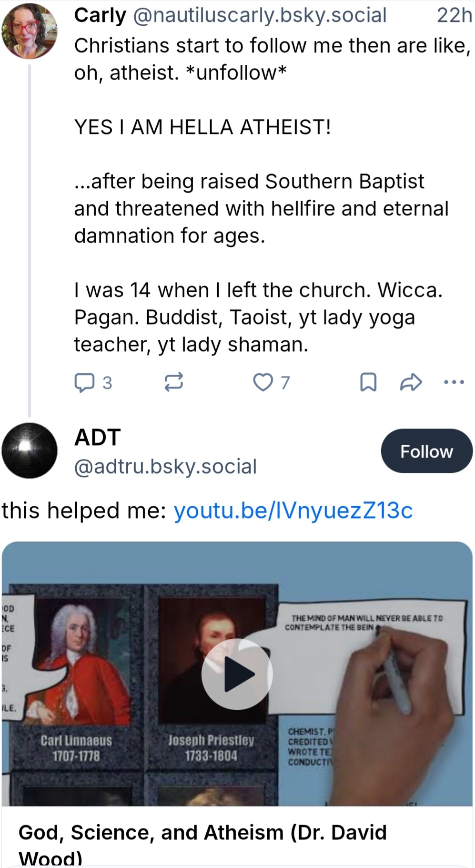The width and height of the screenshot is (475, 868).
Task: Open Carly's display name
Action: coord(100,15)
